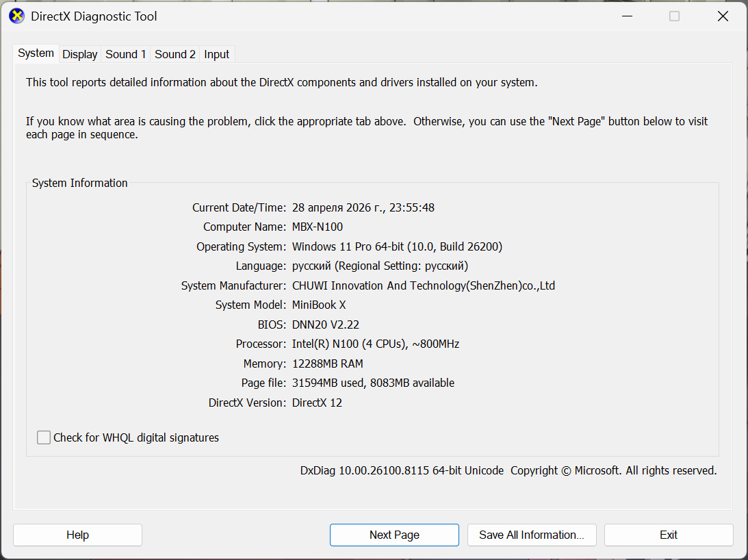This screenshot has width=748, height=560.
Task: Click BIOS value DNN20 V2.22
Action: click(x=325, y=324)
